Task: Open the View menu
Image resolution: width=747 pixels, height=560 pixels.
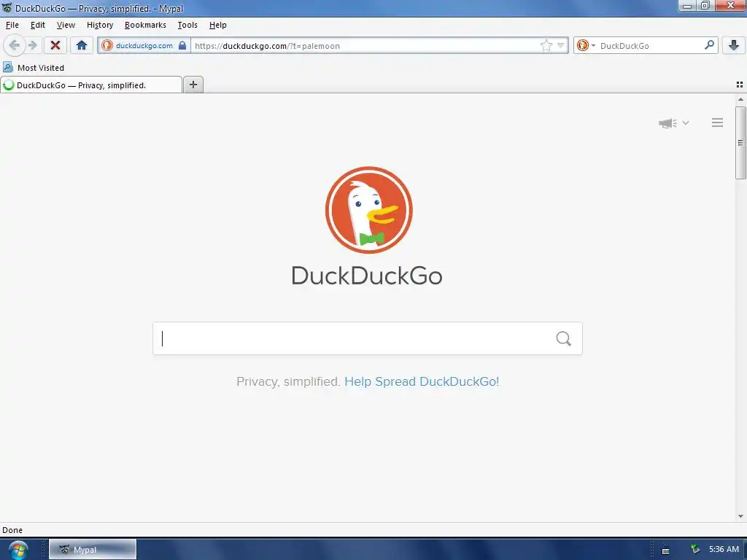Action: point(66,25)
